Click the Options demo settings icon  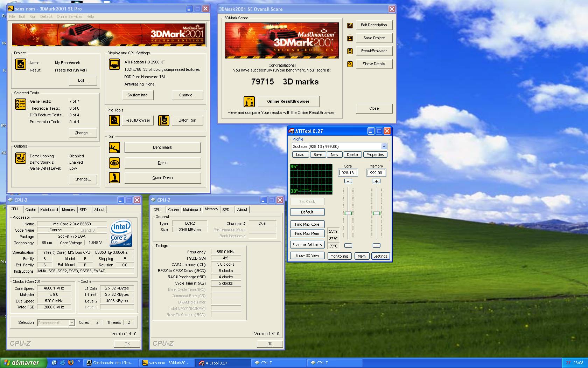coord(21,158)
